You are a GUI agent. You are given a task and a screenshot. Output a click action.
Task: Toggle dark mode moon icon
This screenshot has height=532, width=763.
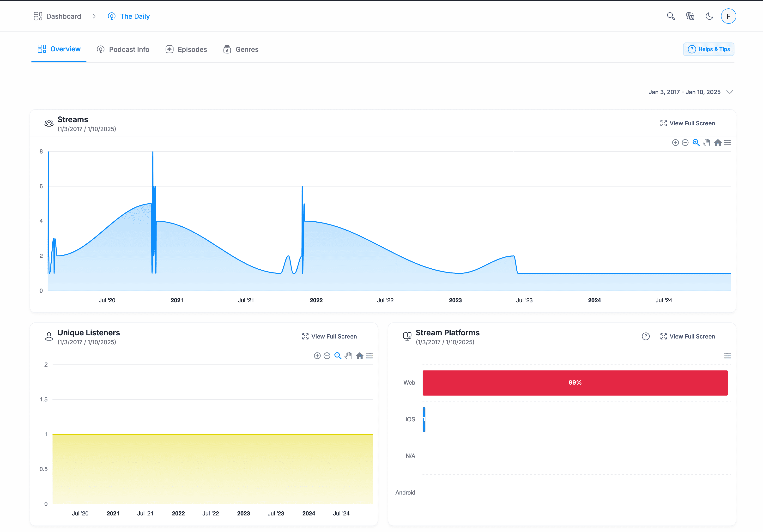pos(709,16)
